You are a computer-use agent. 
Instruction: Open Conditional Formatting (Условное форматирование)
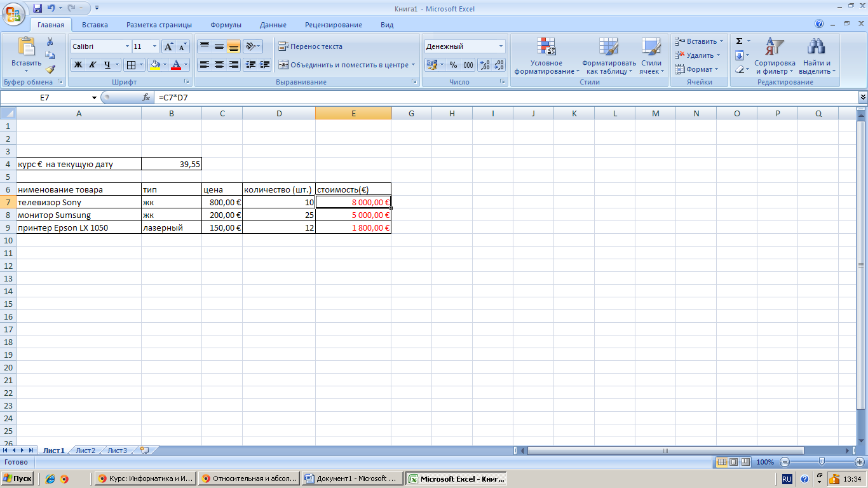(546, 56)
